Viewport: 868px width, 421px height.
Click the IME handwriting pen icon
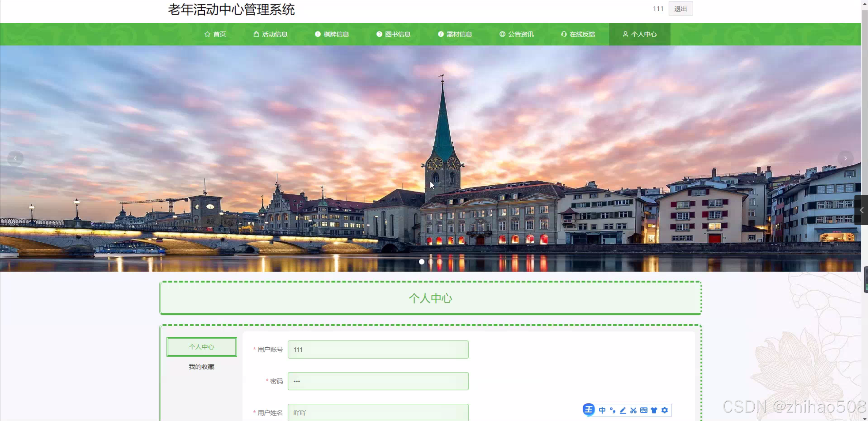623,410
